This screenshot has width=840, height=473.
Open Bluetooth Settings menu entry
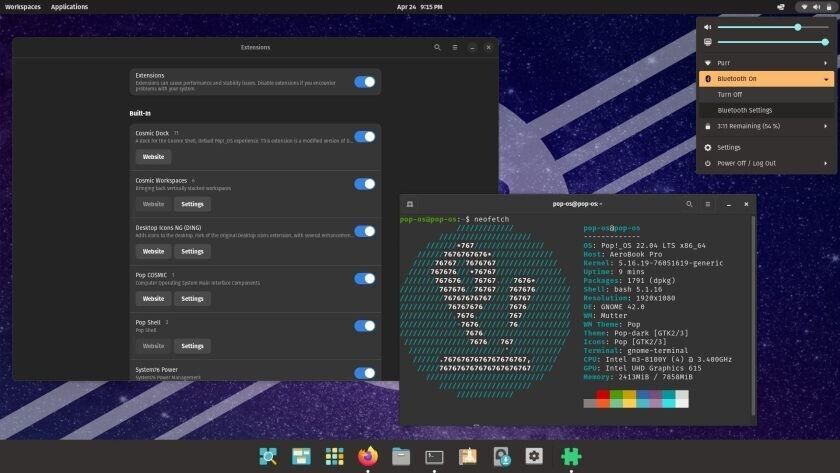point(767,110)
